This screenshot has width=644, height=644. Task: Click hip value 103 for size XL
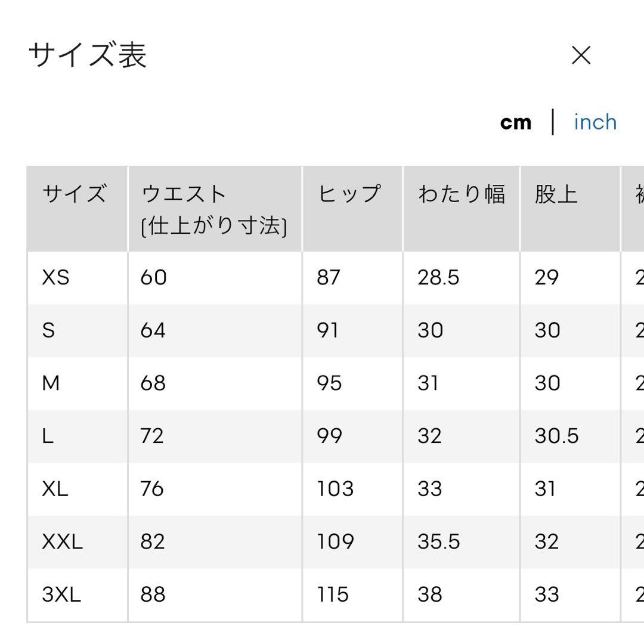335,489
